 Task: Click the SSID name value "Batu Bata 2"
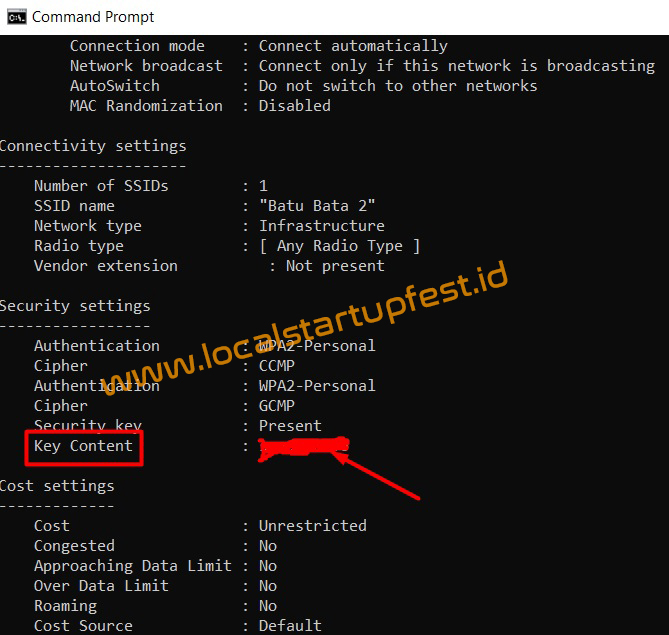[317, 206]
